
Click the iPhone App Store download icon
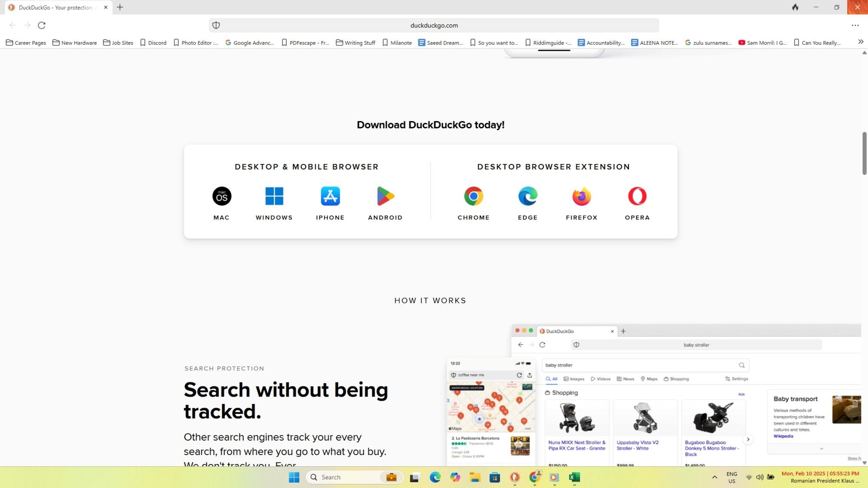(x=329, y=196)
